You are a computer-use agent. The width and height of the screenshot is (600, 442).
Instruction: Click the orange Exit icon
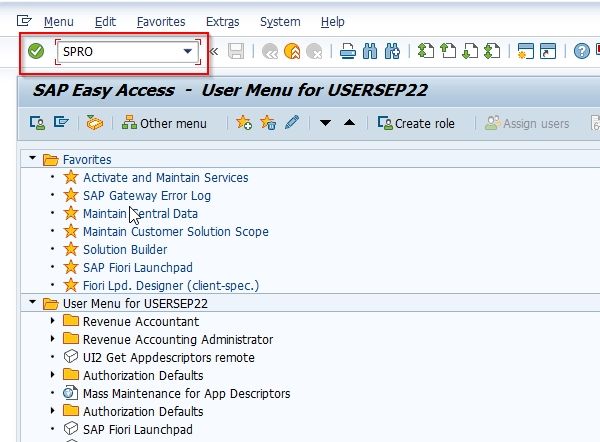click(x=292, y=51)
